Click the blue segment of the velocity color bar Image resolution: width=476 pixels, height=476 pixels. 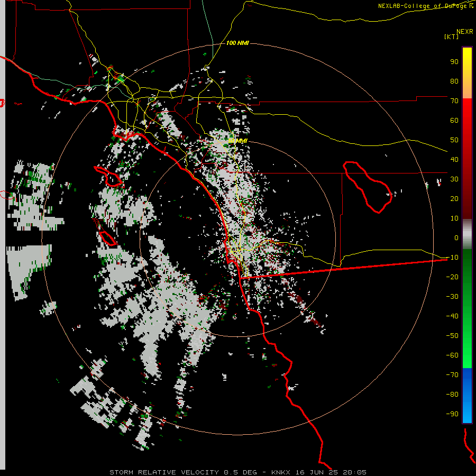click(x=467, y=396)
